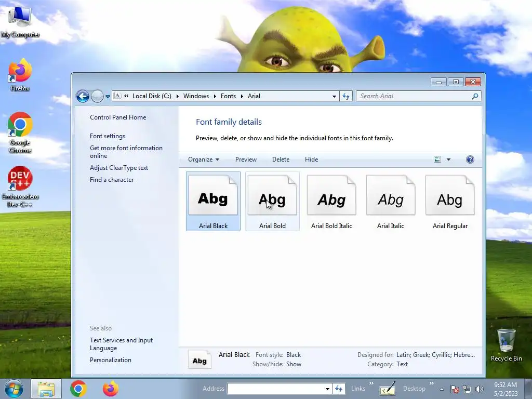Select the Recycle Bin icon
This screenshot has width=532, height=399.
[x=506, y=345]
